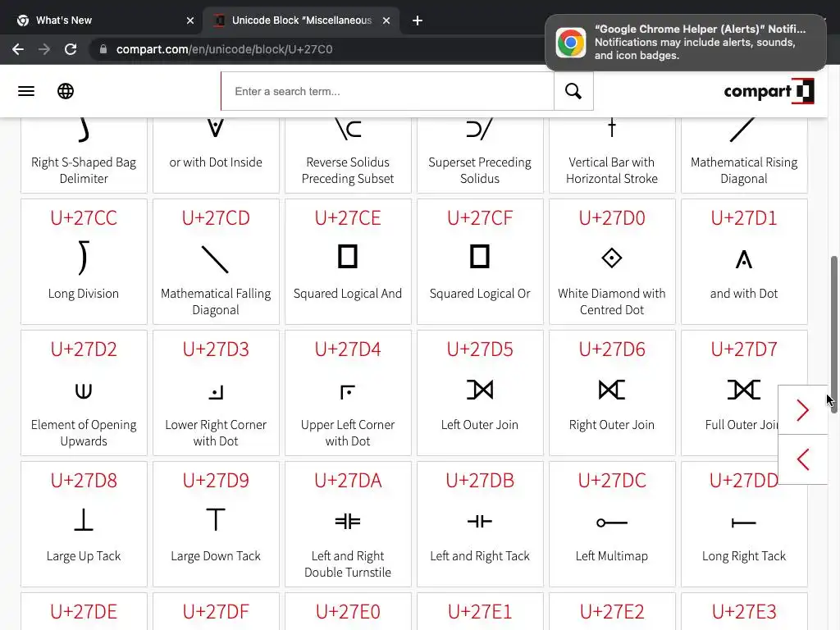
Task: Open the U+27D8 code link
Action: (x=84, y=481)
